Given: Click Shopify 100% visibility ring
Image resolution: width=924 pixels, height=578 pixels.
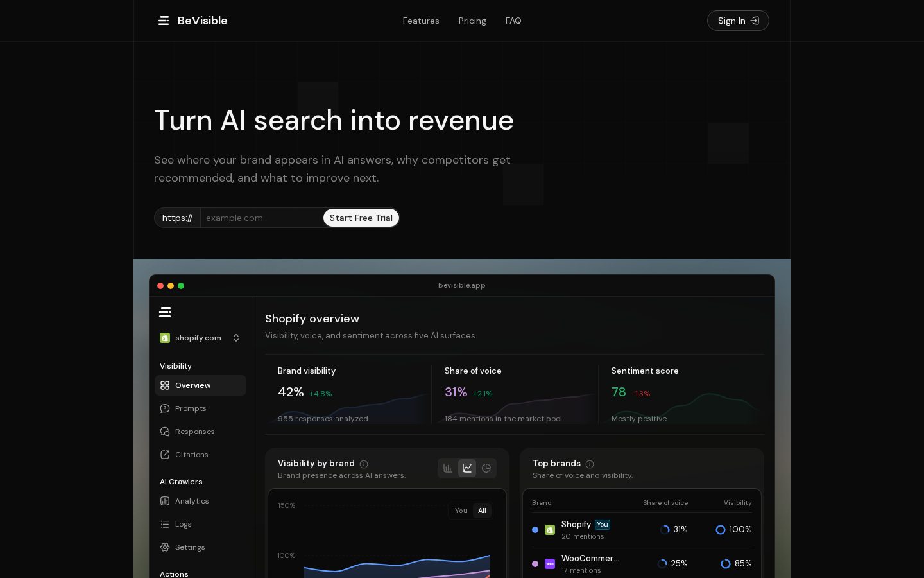Looking at the screenshot, I should click(721, 530).
